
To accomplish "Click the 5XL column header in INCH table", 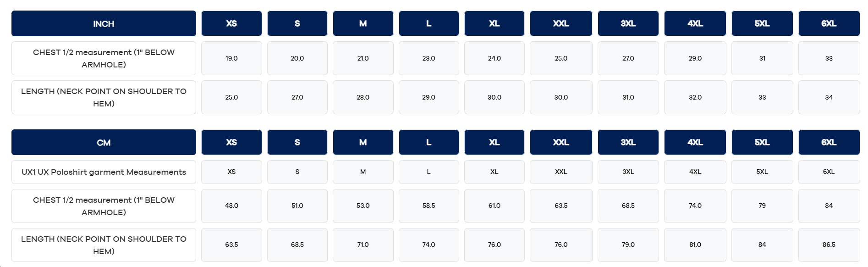I will tap(762, 24).
